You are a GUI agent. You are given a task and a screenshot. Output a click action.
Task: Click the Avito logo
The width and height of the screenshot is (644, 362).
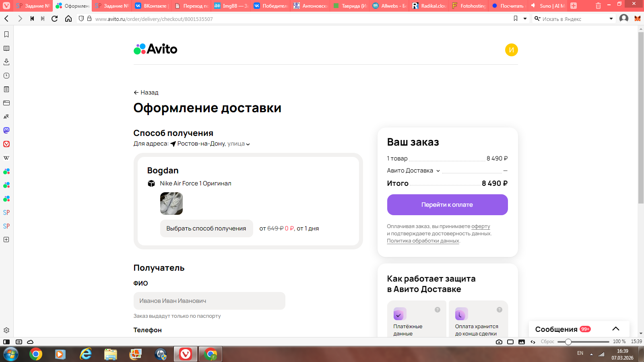point(155,49)
